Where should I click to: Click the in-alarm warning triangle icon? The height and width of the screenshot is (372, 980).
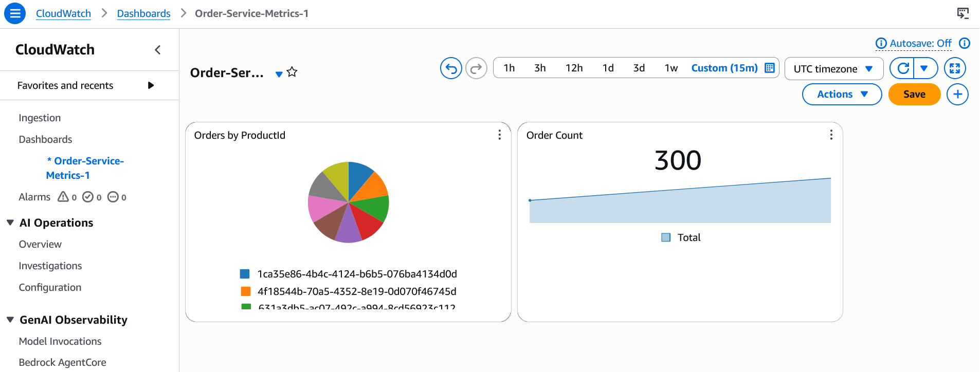pyautogui.click(x=63, y=197)
